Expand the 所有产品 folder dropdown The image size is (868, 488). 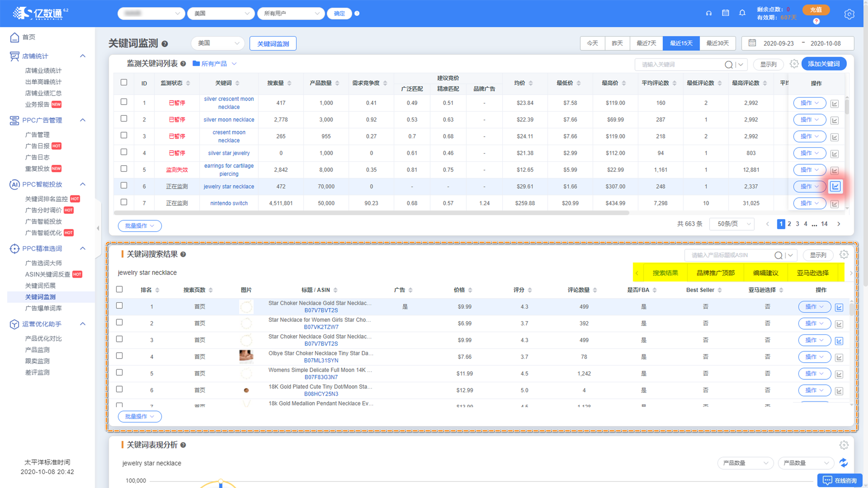pos(215,64)
